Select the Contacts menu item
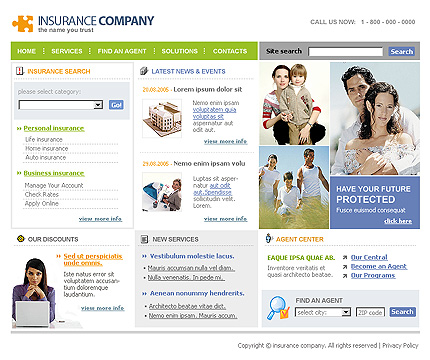The width and height of the screenshot is (430, 360). pyautogui.click(x=230, y=51)
